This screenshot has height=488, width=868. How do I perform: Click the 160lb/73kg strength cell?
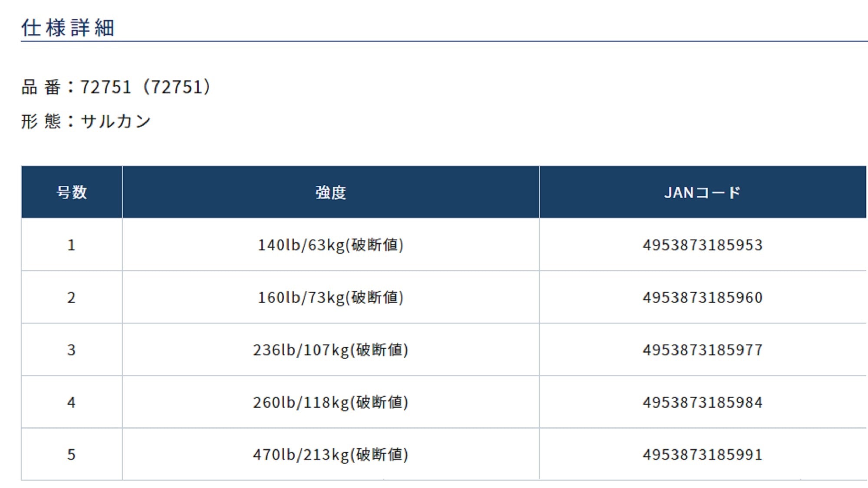331,298
